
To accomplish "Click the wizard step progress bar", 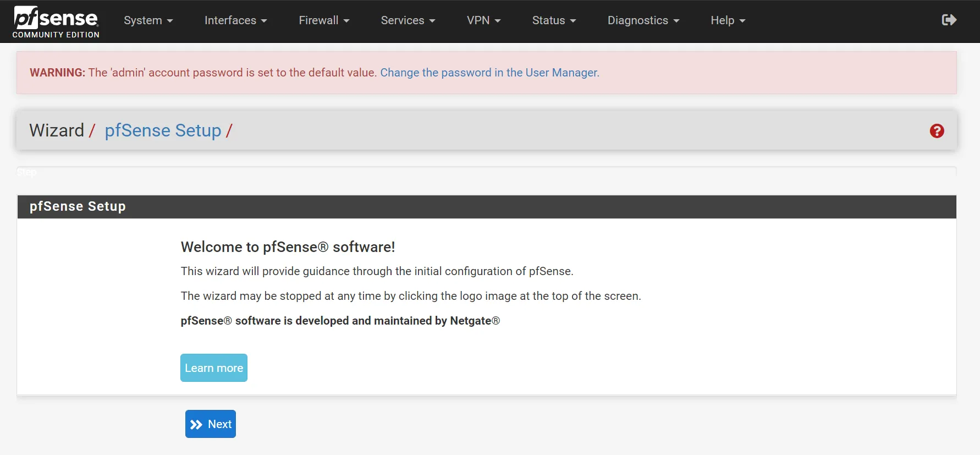I will coord(487,172).
